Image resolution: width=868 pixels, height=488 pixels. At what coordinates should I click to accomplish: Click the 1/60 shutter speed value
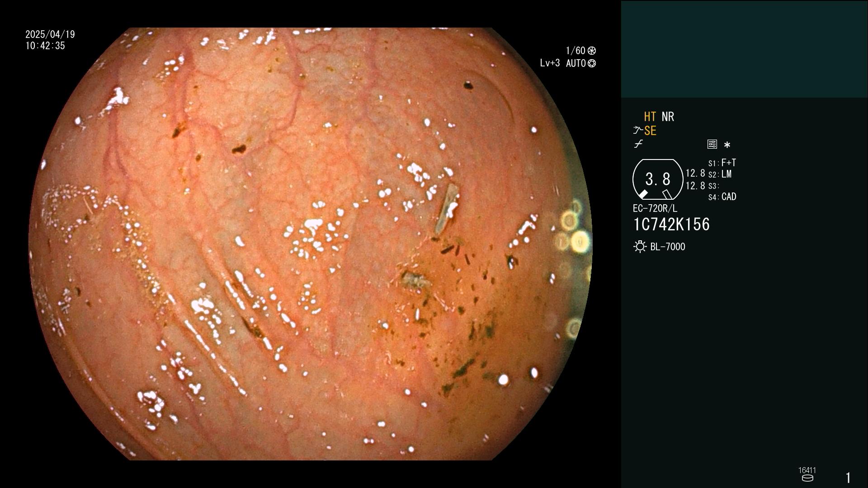(x=576, y=51)
